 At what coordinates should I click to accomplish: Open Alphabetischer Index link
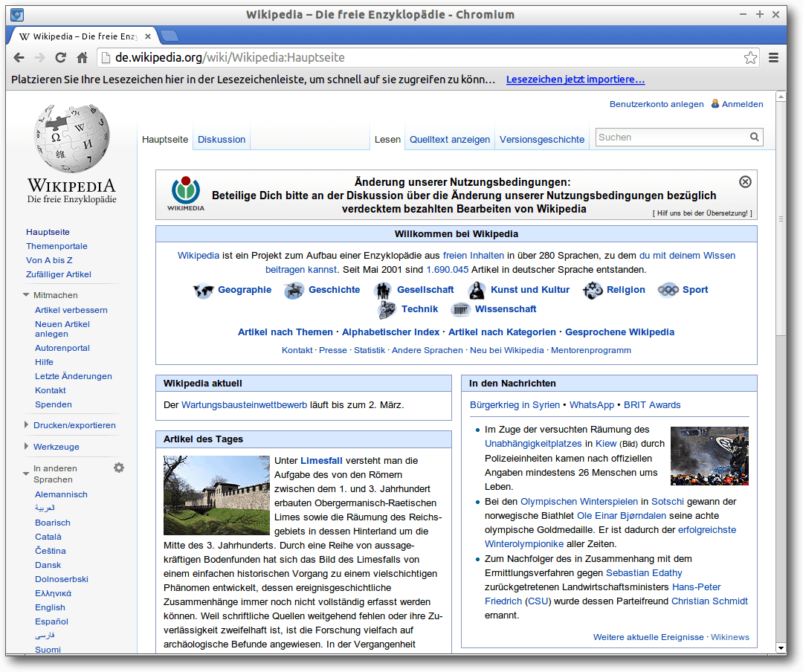tap(390, 332)
